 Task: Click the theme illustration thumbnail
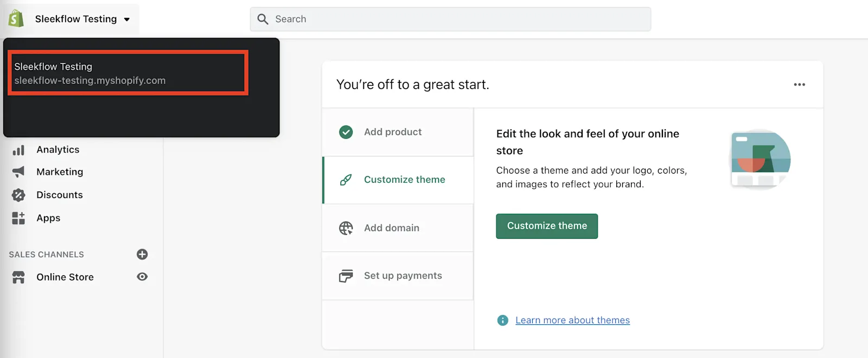(x=759, y=159)
